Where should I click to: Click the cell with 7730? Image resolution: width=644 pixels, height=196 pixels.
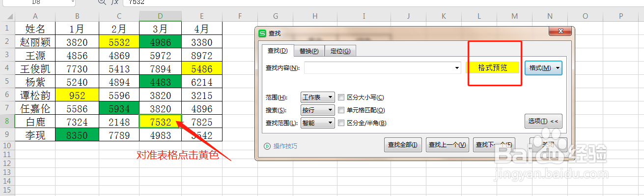77,68
